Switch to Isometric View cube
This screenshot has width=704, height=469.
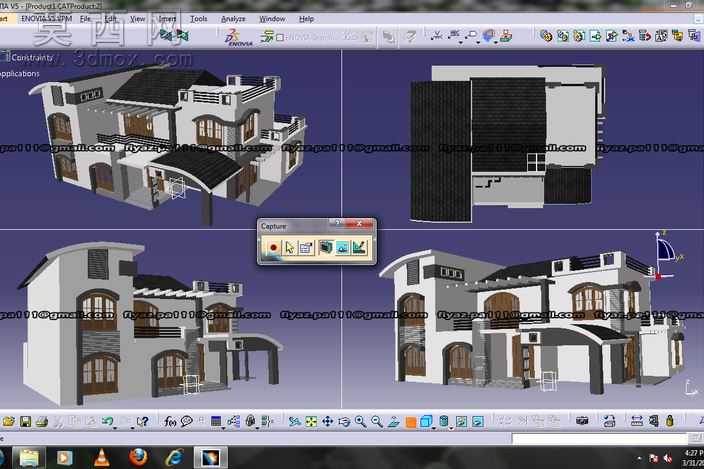click(x=426, y=421)
